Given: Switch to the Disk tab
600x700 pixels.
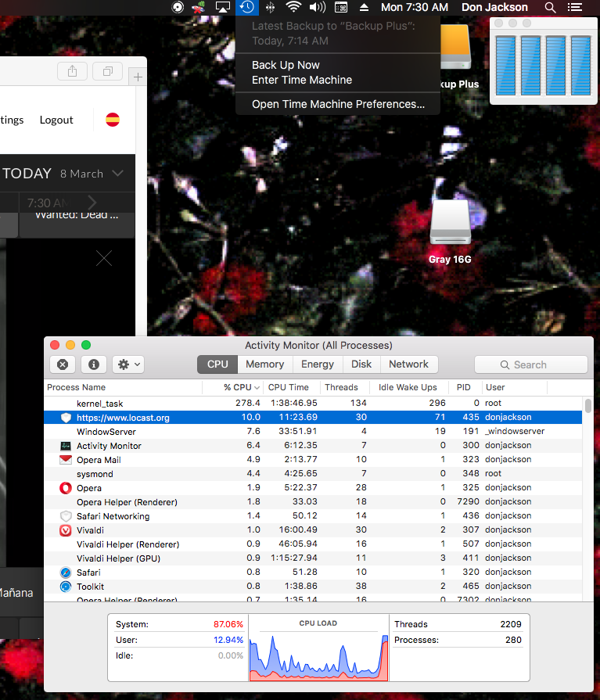Looking at the screenshot, I should click(361, 364).
